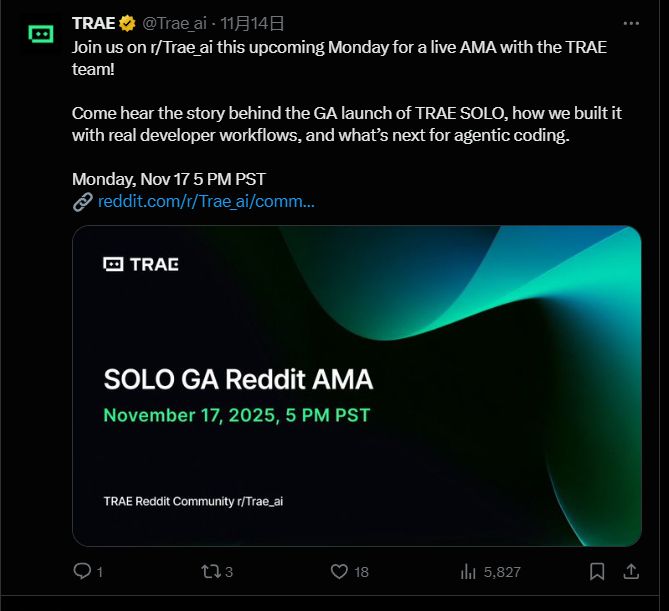Image resolution: width=669 pixels, height=611 pixels.
Task: Click the 11月14日 post date
Action: (252, 22)
